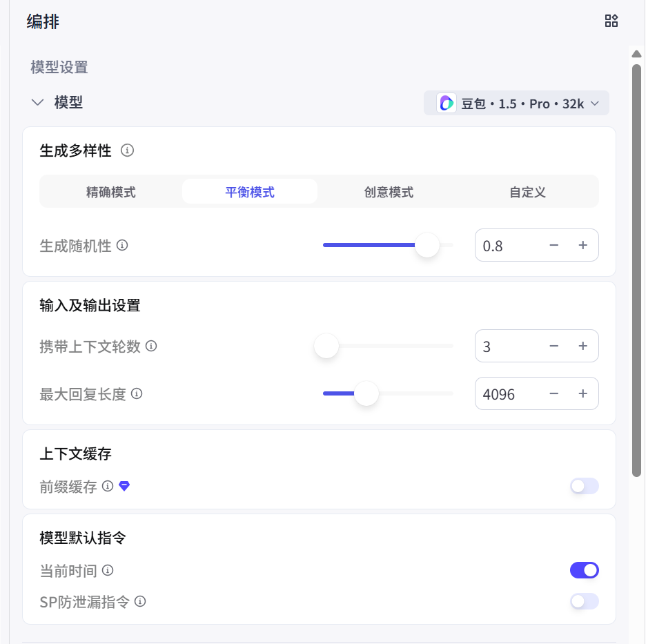The image size is (657, 644).
Task: Decrease 生成随机性 with the minus button
Action: (x=553, y=245)
